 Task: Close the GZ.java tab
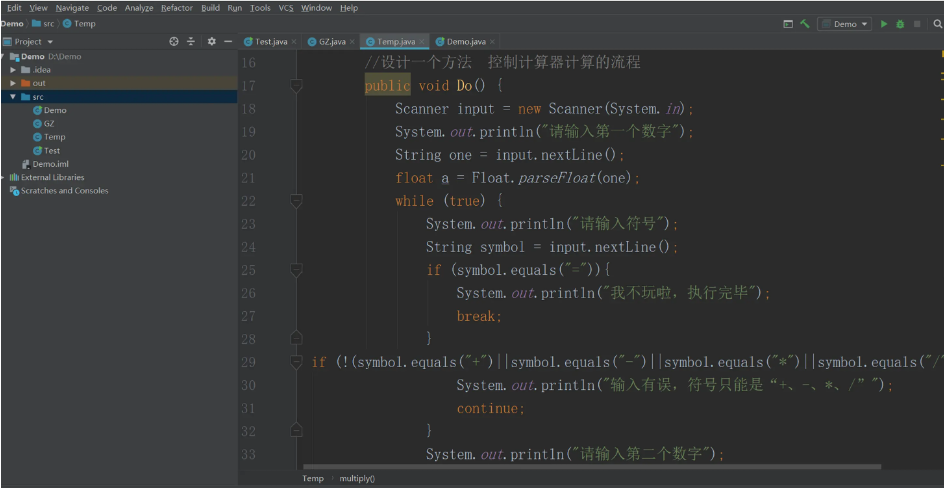[x=352, y=42]
